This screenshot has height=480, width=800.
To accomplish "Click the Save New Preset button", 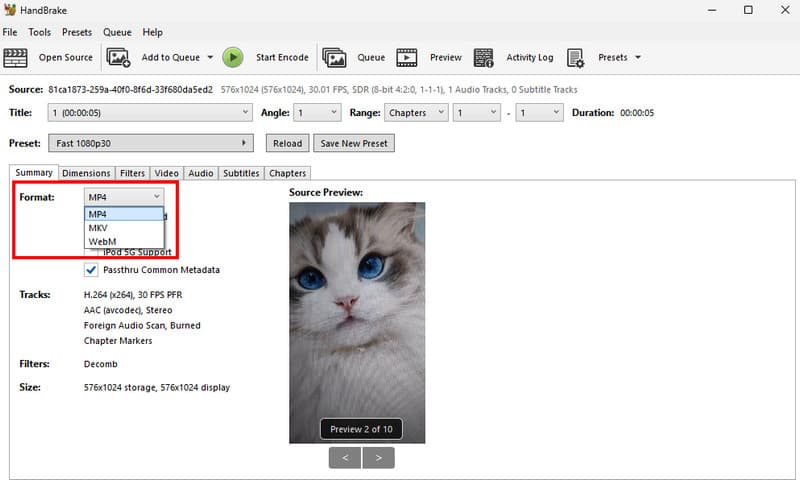I will click(x=355, y=143).
